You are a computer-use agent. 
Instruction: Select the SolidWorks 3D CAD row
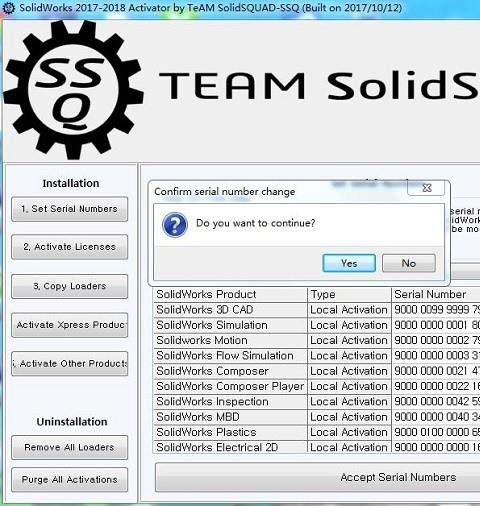317,310
